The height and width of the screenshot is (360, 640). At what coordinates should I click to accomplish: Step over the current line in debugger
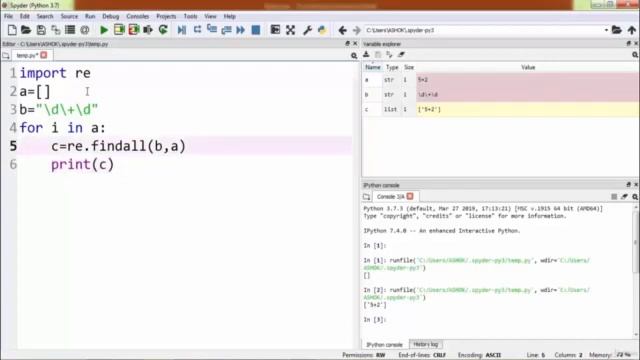tap(198, 30)
